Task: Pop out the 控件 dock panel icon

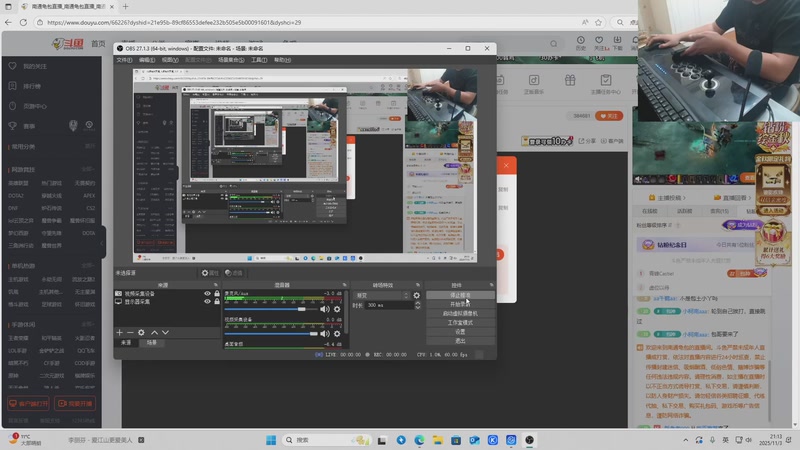Action: (x=491, y=285)
